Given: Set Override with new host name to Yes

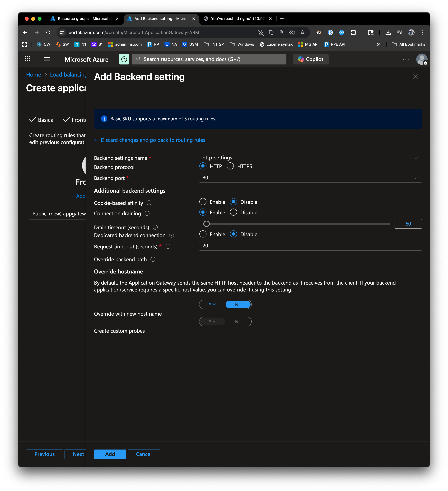Looking at the screenshot, I should [212, 305].
